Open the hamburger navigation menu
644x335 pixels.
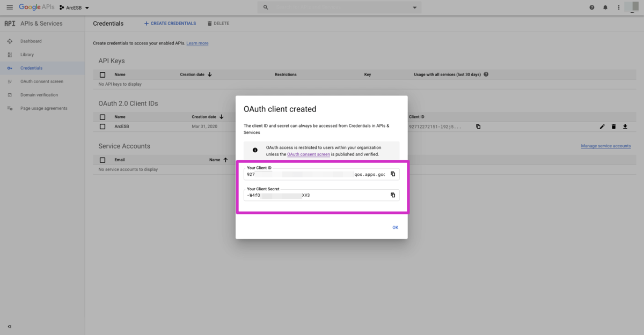point(10,8)
